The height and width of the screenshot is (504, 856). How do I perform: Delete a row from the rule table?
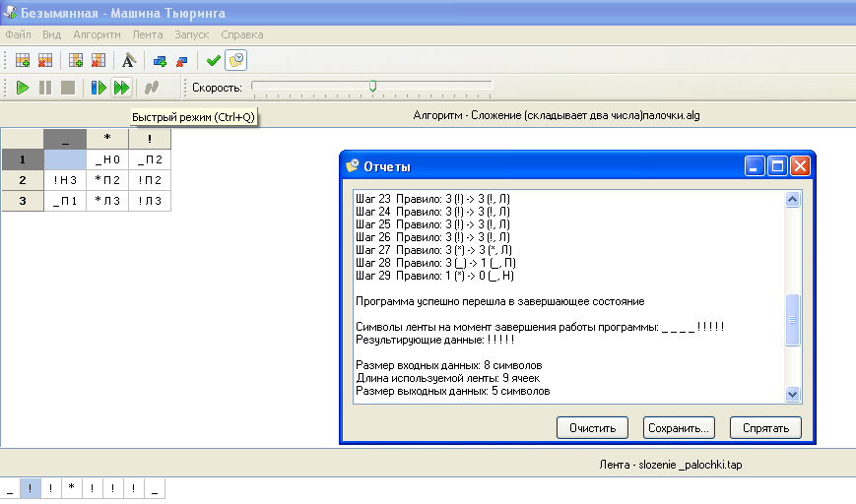pyautogui.click(x=45, y=61)
